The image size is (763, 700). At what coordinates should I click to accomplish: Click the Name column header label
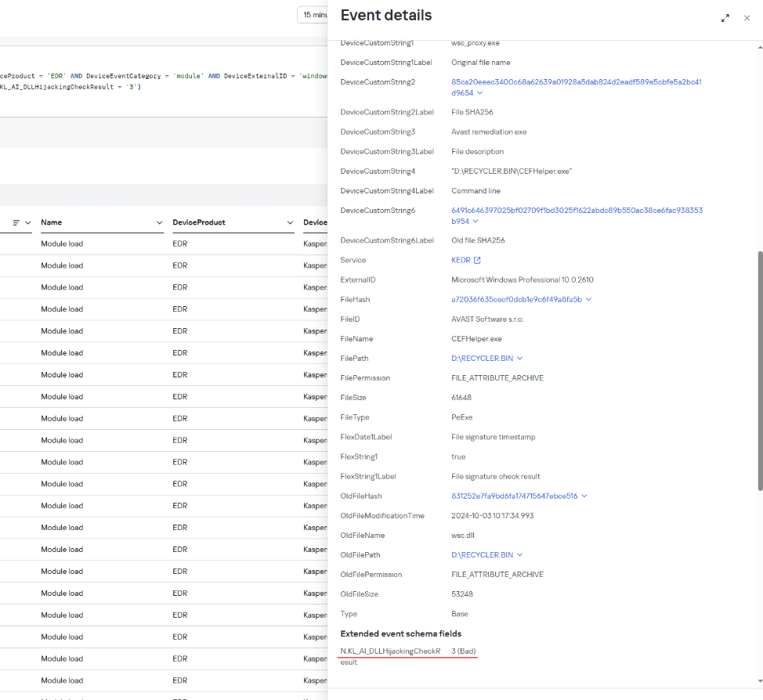52,222
